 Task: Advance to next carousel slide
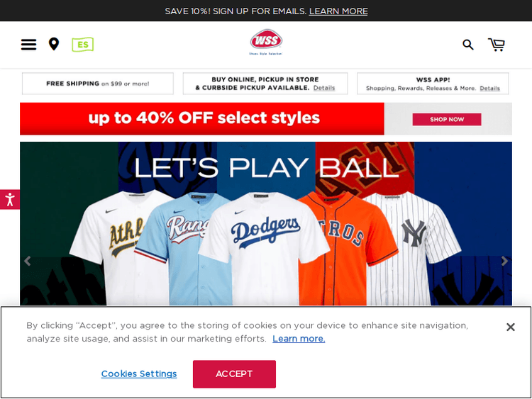(504, 261)
